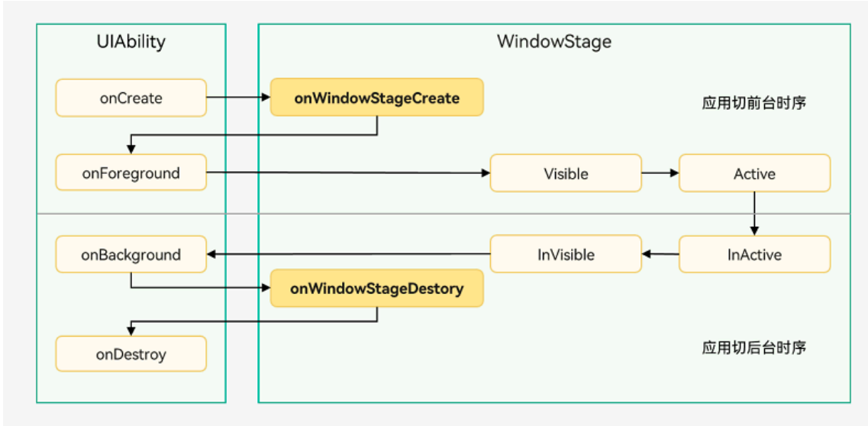Click arrow from InVisible to onBackground
The width and height of the screenshot is (868, 426).
point(347,254)
